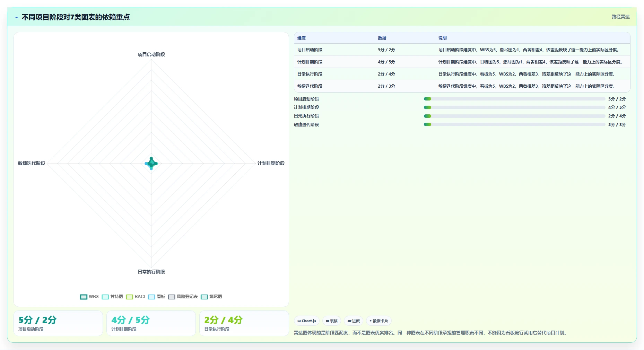644x350 pixels.
Task: Click the description starting 项目启动阶段维度中
Action: 529,50
